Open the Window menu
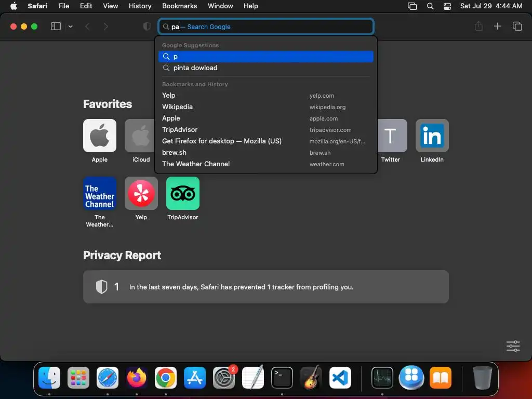Image resolution: width=532 pixels, height=399 pixels. (x=220, y=6)
